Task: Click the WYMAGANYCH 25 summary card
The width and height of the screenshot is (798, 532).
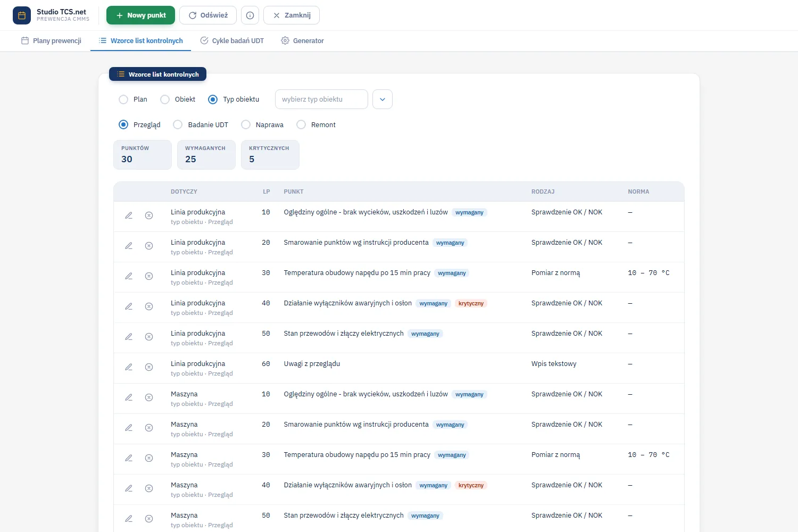Action: coord(206,155)
